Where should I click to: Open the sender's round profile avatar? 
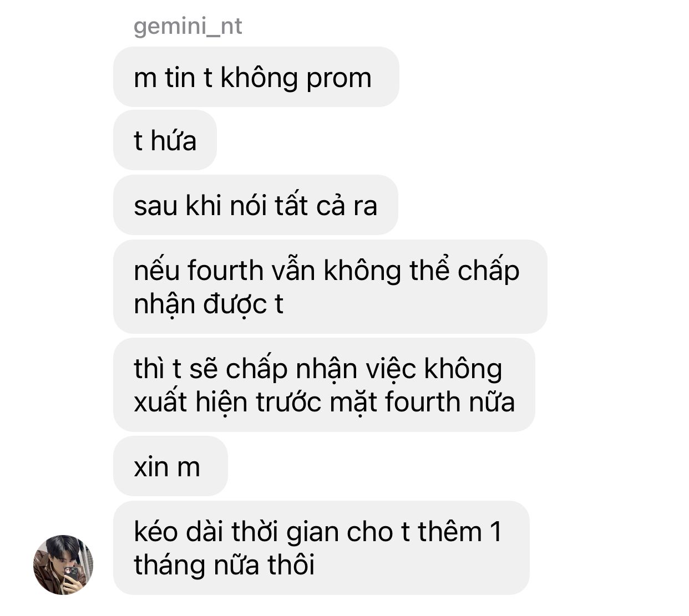pyautogui.click(x=63, y=564)
